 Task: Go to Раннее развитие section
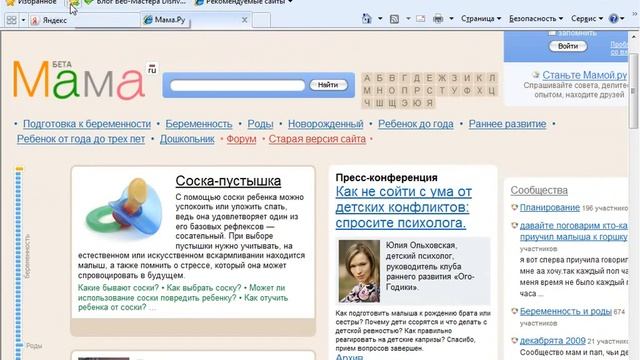(x=507, y=124)
